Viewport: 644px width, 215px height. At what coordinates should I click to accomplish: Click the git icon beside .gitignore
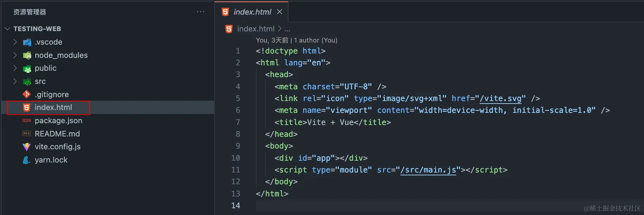27,94
